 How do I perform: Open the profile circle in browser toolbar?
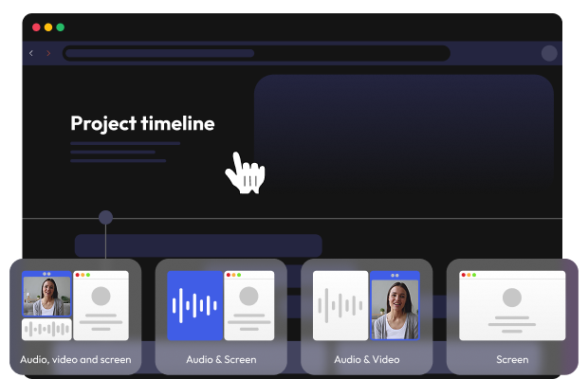[x=549, y=53]
